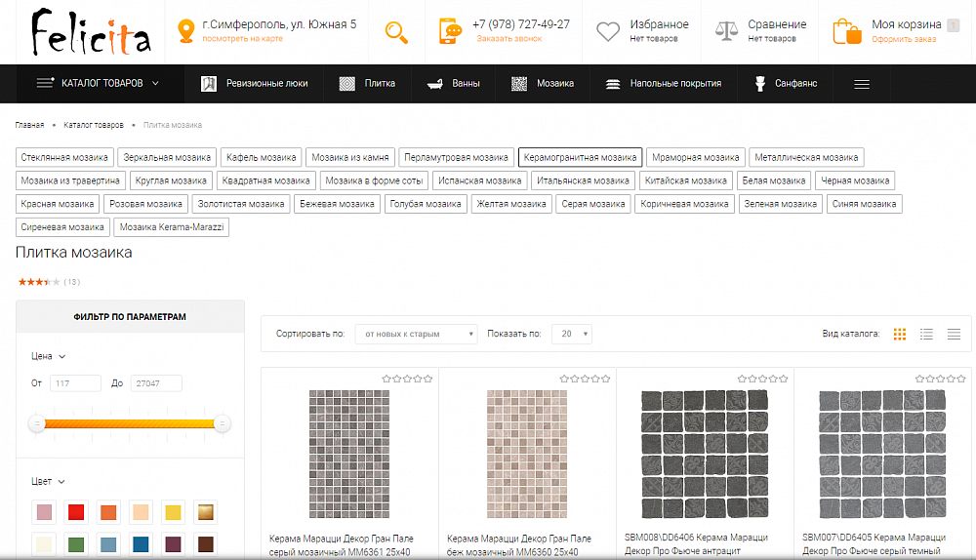The height and width of the screenshot is (560, 976).
Task: Switch to grid catalog view icon
Action: point(900,334)
